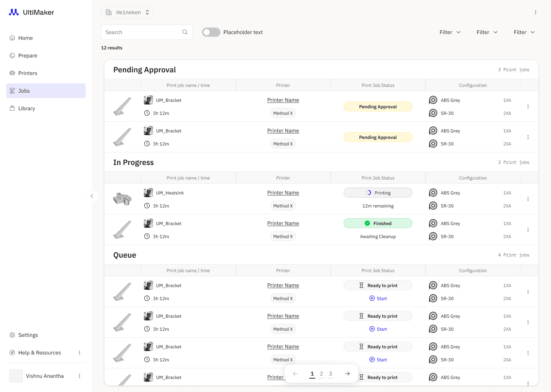551x392 pixels.
Task: Click ABS Grey spool icon in Finished row
Action: click(433, 224)
